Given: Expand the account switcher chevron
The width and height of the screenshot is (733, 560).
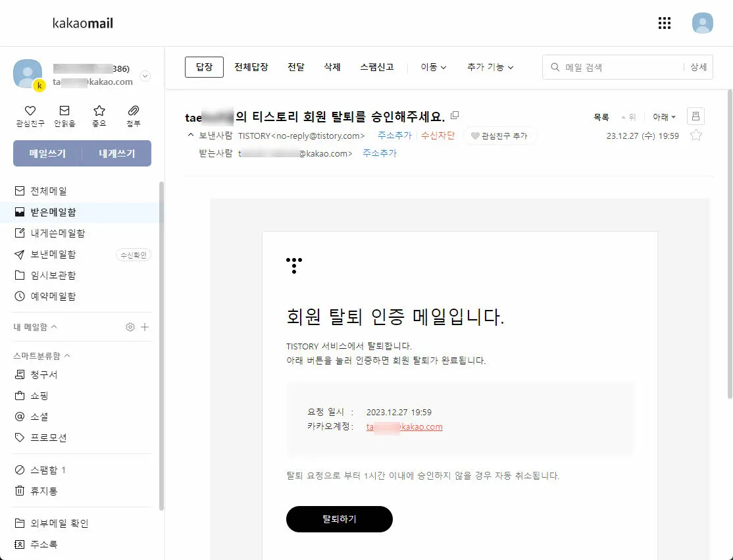Looking at the screenshot, I should [x=145, y=76].
